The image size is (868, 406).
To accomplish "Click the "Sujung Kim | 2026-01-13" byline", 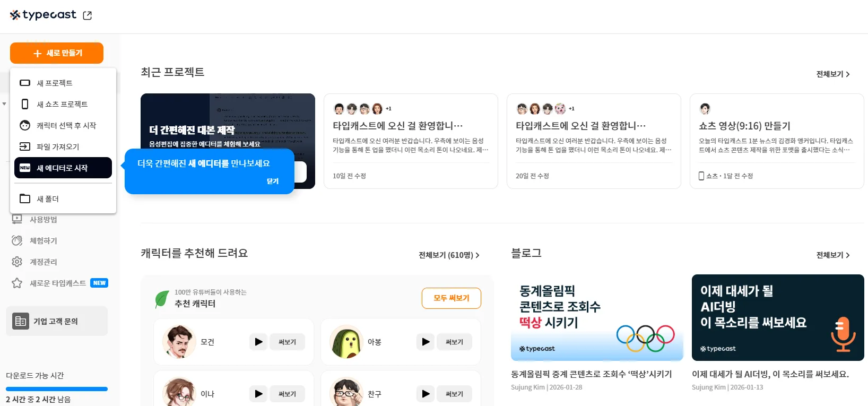I will [727, 387].
